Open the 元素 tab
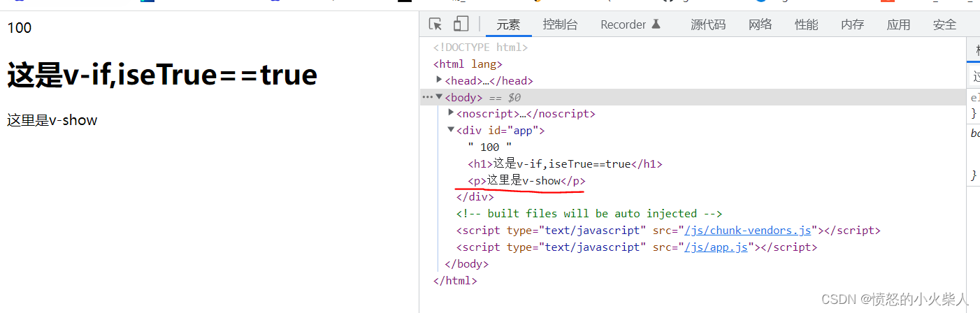The image size is (980, 313). pyautogui.click(x=508, y=24)
